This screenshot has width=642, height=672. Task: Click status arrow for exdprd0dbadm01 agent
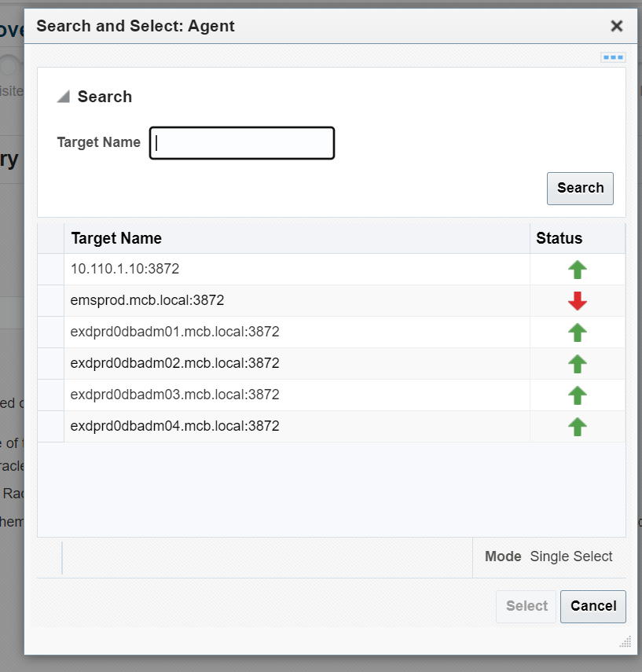578,332
